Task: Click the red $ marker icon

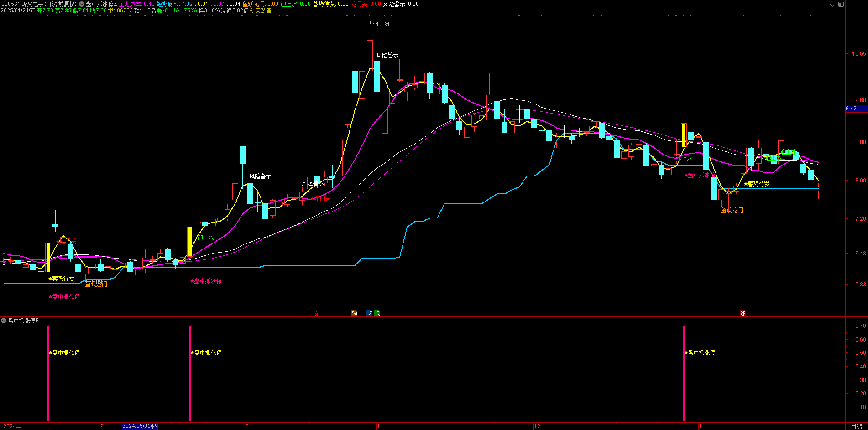Action: coord(316,313)
